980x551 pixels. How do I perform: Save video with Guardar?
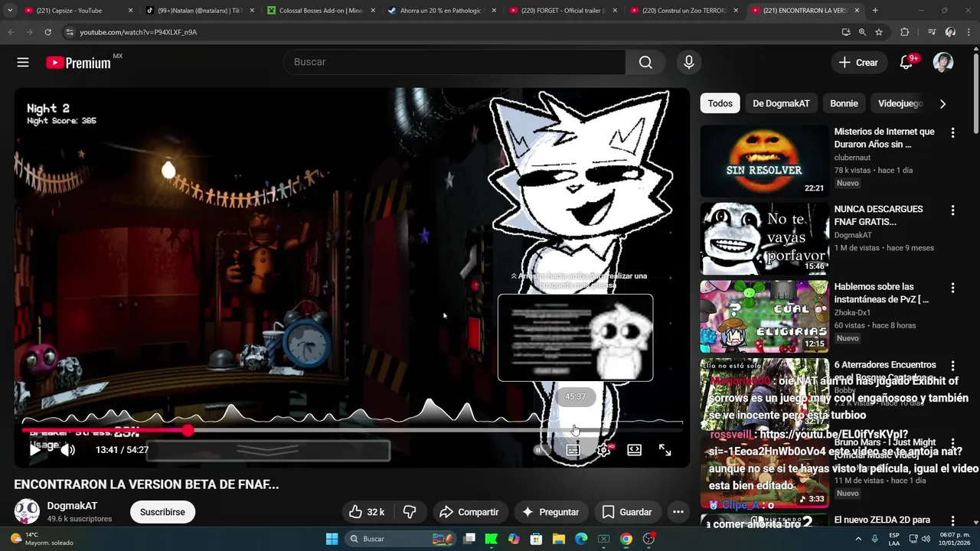coord(627,512)
